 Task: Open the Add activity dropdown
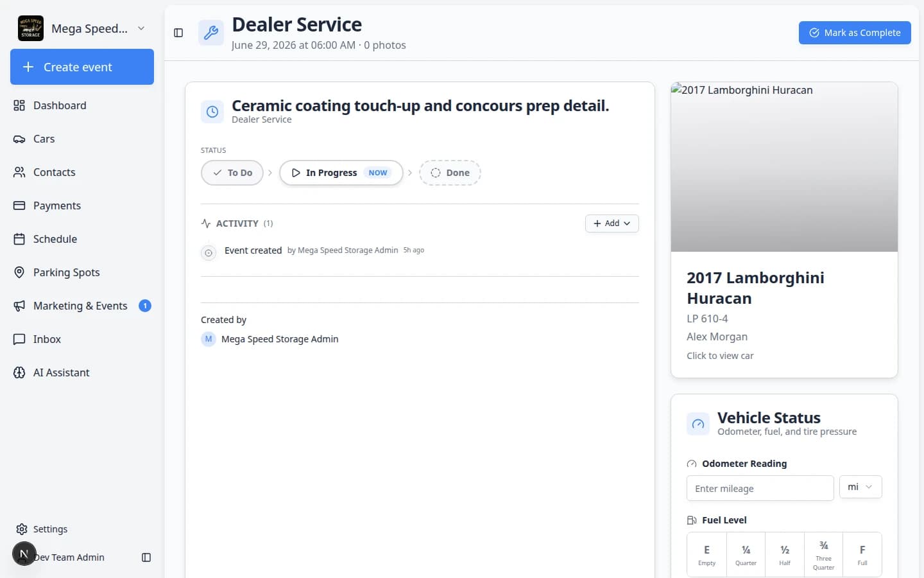pyautogui.click(x=612, y=223)
